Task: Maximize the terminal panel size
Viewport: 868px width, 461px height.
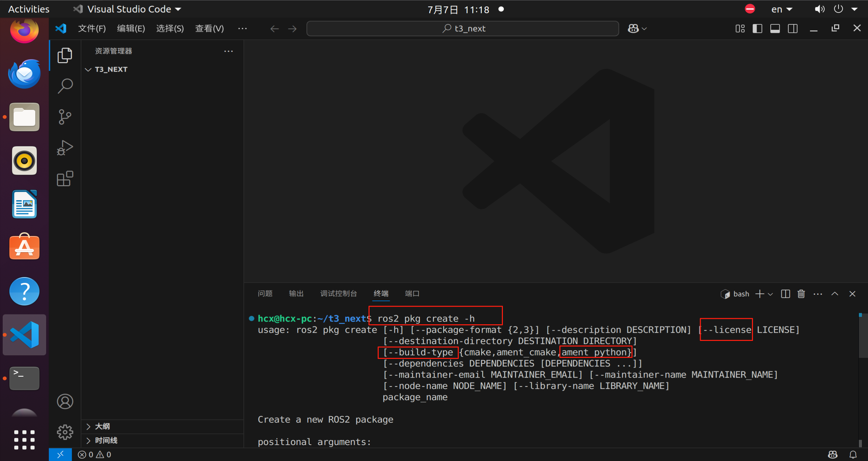Action: pos(835,294)
